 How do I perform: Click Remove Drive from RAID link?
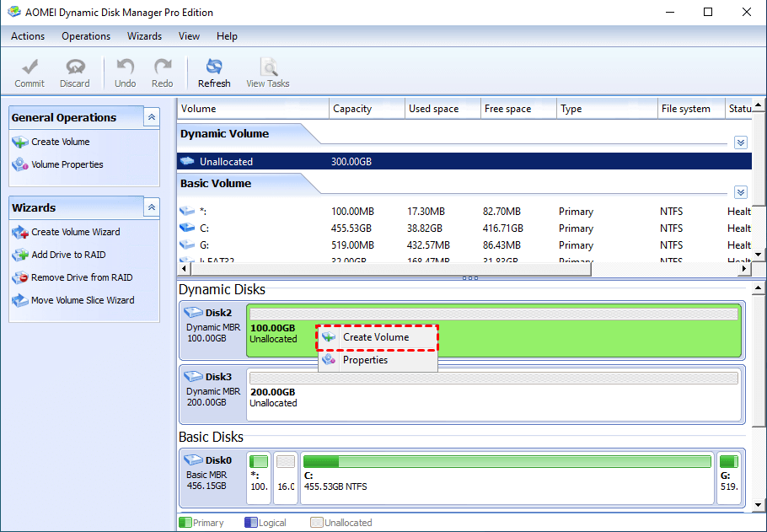(x=83, y=277)
